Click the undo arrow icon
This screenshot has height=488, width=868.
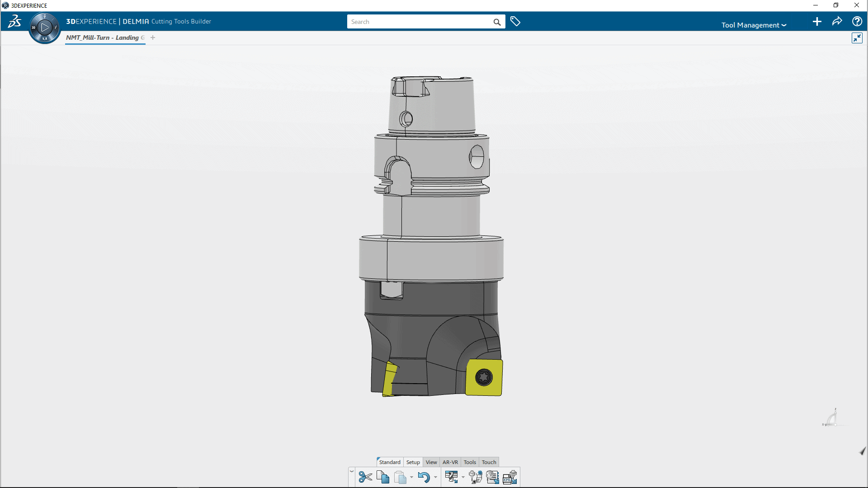(x=424, y=477)
